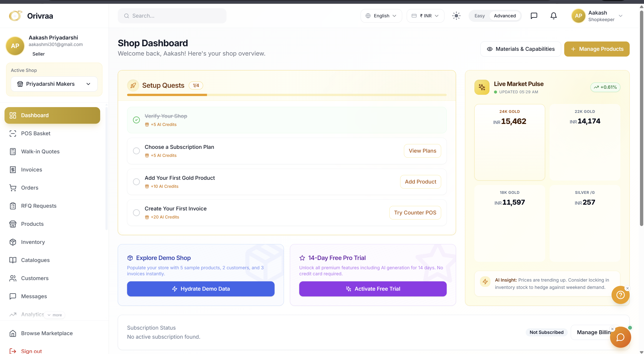This screenshot has height=354, width=644.
Task: Click Activate Free Trial button
Action: pos(373,289)
